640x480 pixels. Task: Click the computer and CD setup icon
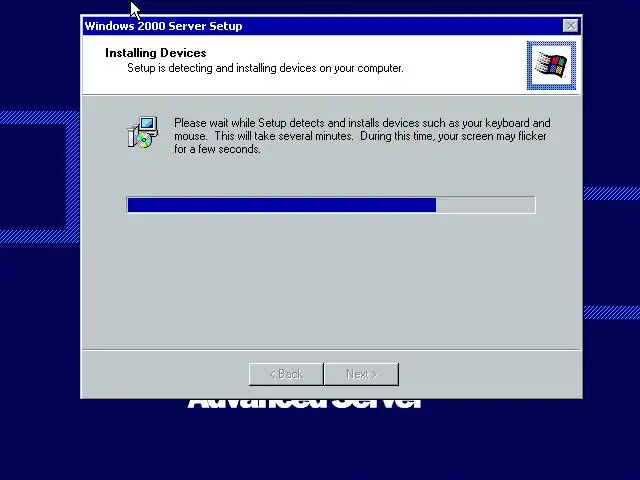tap(142, 132)
